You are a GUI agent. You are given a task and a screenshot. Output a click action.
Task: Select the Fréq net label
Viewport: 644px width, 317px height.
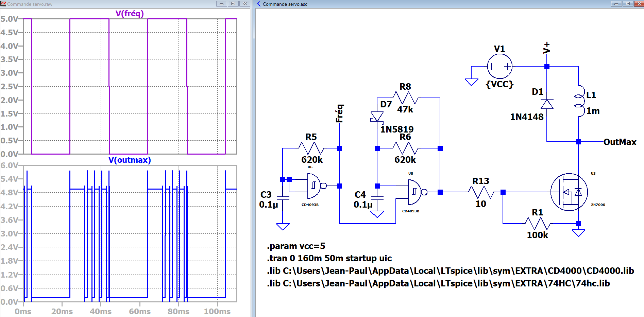(339, 113)
